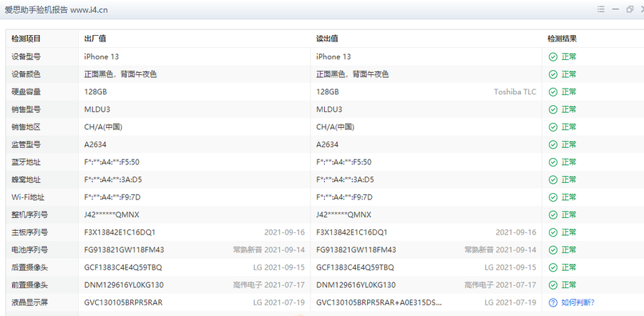This screenshot has height=316, width=644.
Task: Click factory regulatory model A2634
Action: tap(95, 144)
